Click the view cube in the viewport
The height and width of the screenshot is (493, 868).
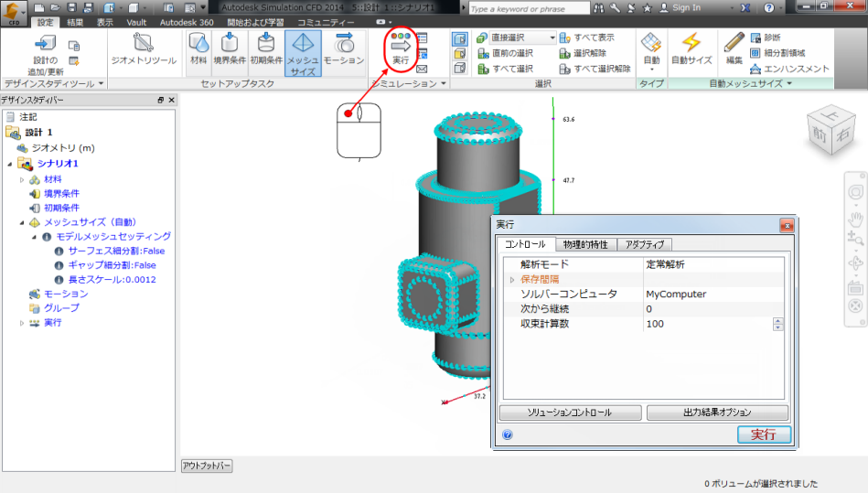tap(831, 130)
